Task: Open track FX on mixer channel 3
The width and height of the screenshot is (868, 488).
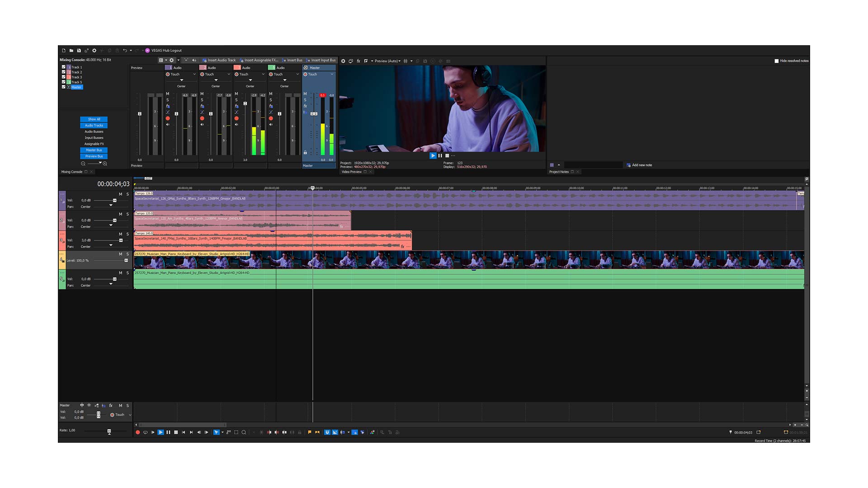Action: click(236, 106)
